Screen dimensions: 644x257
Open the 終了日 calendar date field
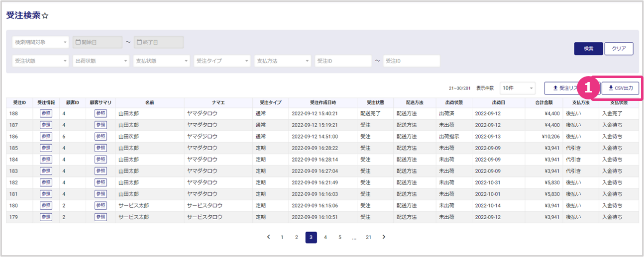[x=159, y=42]
